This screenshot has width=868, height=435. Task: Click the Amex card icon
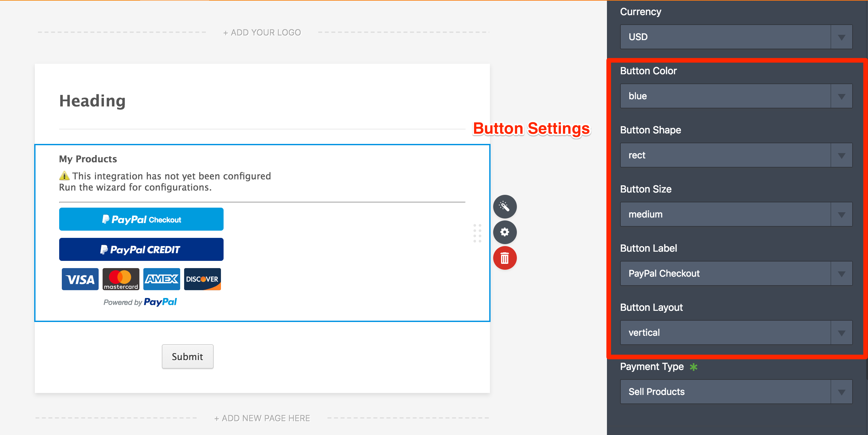click(161, 279)
